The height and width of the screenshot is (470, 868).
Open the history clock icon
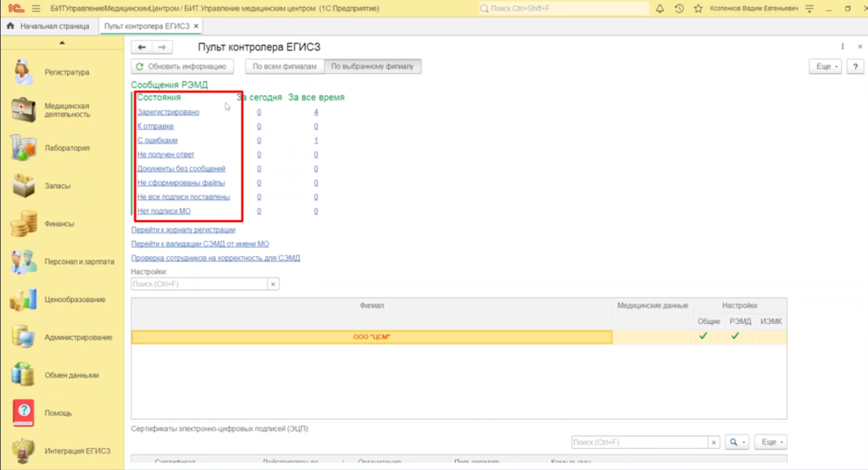pos(679,8)
